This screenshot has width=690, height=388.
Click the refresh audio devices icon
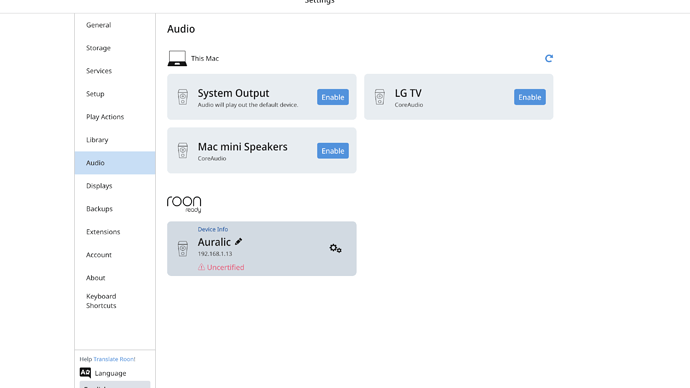coord(548,59)
